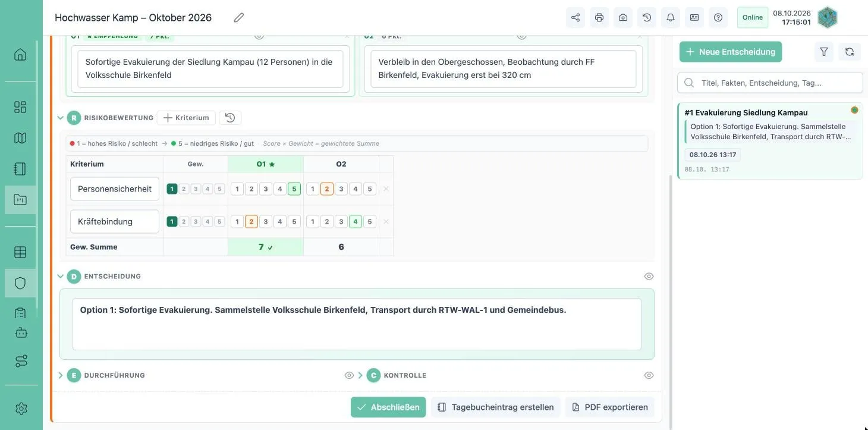Refresh the decisions list
The image size is (868, 430).
coord(850,52)
